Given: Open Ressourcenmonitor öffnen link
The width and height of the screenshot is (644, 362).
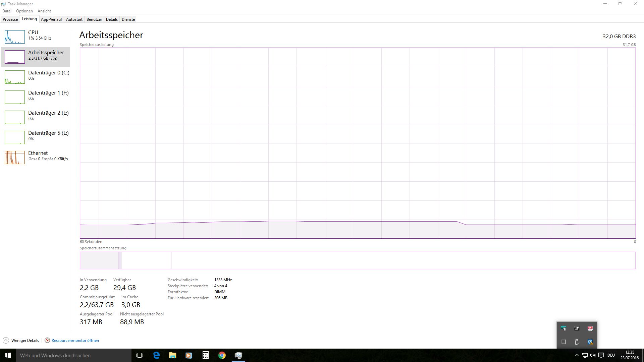Looking at the screenshot, I should 75,341.
